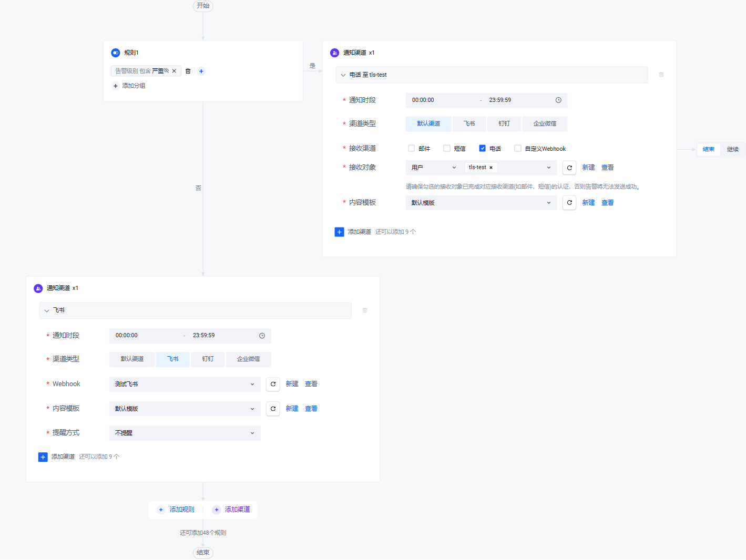
Task: Delete the 告警级别 condition via trash icon
Action: [x=188, y=71]
